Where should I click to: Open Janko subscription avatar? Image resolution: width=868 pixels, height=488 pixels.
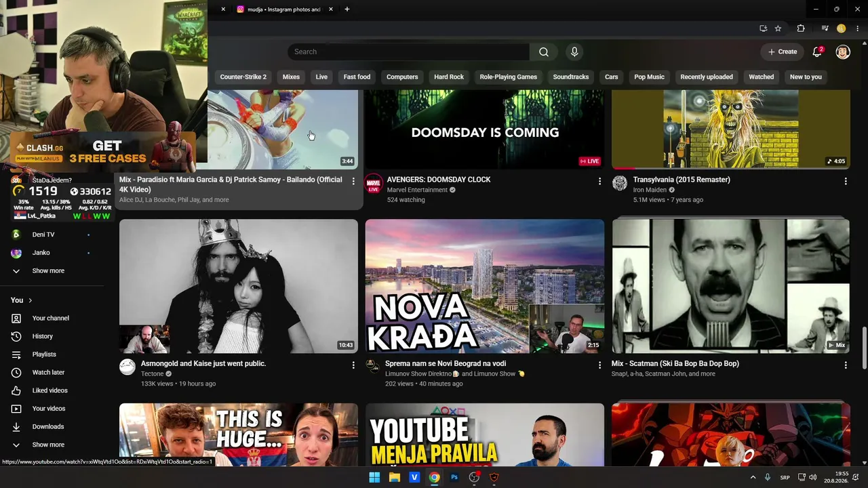[16, 253]
